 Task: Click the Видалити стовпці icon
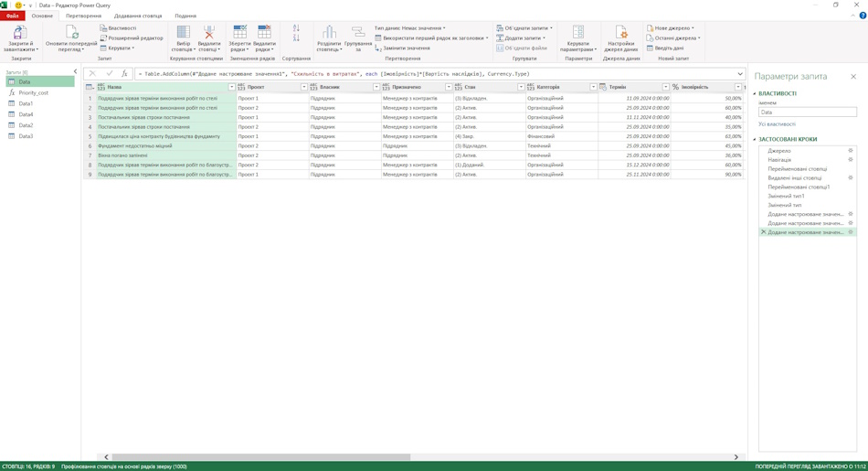tap(208, 32)
